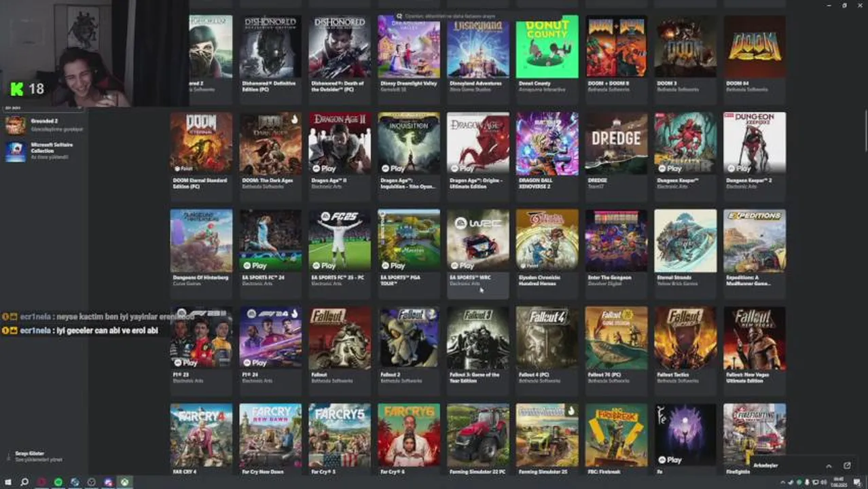Select Dragon Age Inquisition game cover
This screenshot has width=868, height=489.
tap(409, 143)
